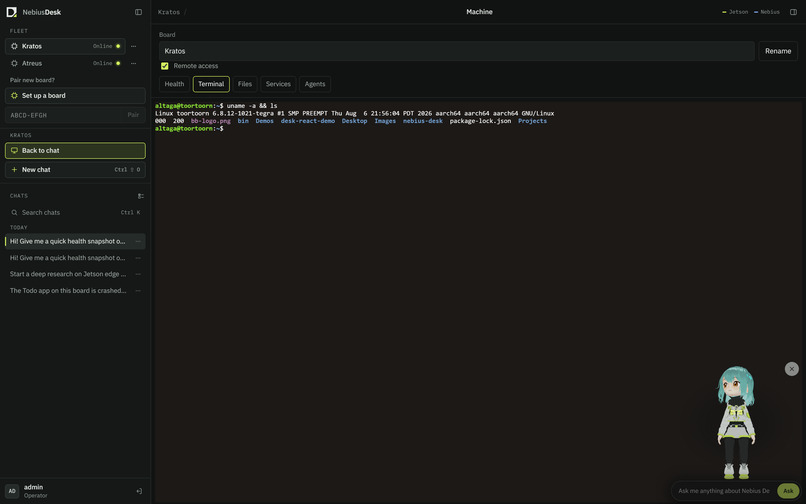Open options for the Todo app chat

click(x=138, y=291)
